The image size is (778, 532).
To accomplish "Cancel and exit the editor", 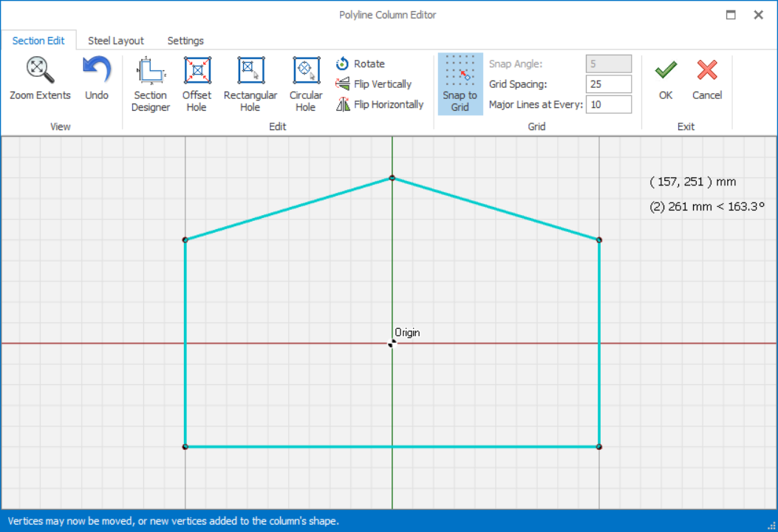I will click(x=707, y=80).
